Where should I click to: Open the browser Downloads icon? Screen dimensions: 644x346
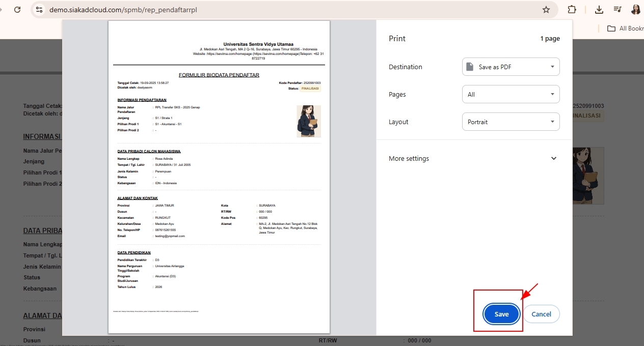pyautogui.click(x=599, y=10)
